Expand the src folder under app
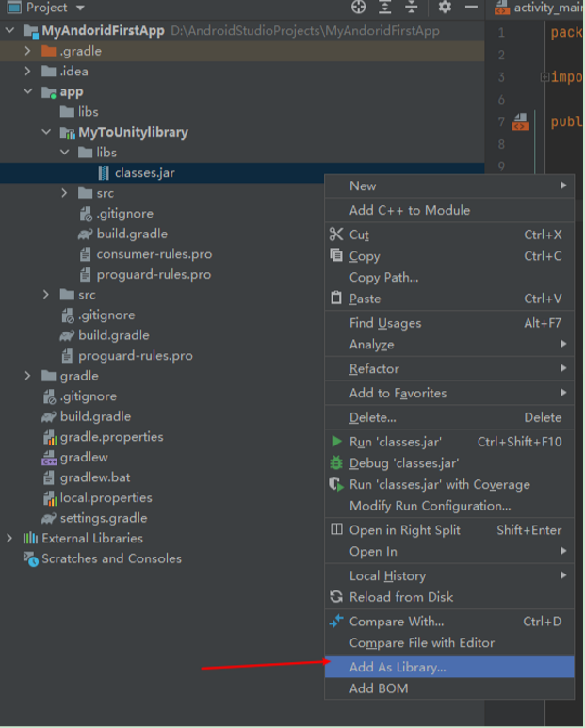585x728 pixels. [x=46, y=295]
